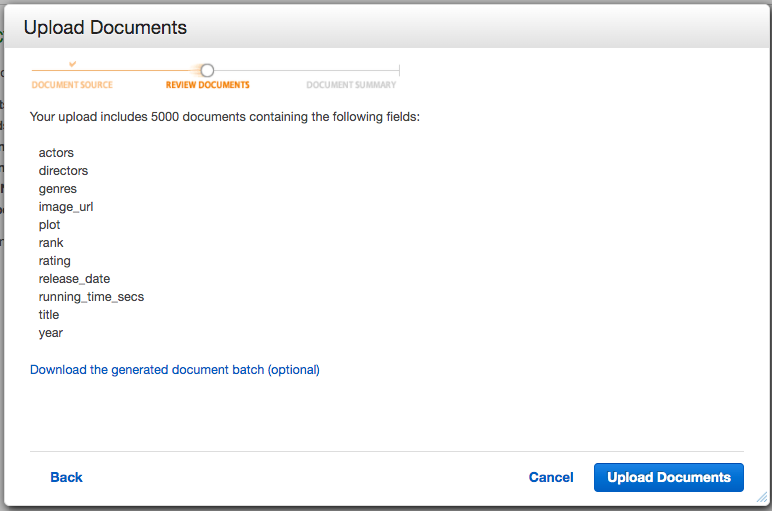Image resolution: width=772 pixels, height=511 pixels.
Task: Click the genres field name
Action: point(58,188)
